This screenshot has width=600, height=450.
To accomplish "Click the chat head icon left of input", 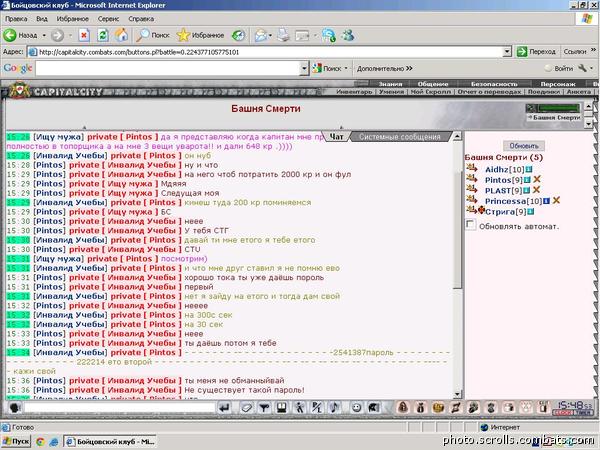I will [x=15, y=408].
